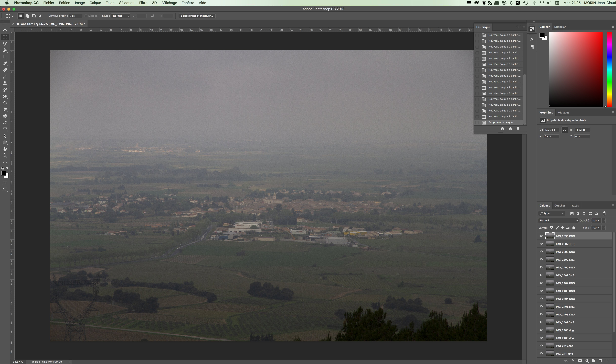616x364 pixels.
Task: Select the Eyedropper tool
Action: (x=5, y=64)
